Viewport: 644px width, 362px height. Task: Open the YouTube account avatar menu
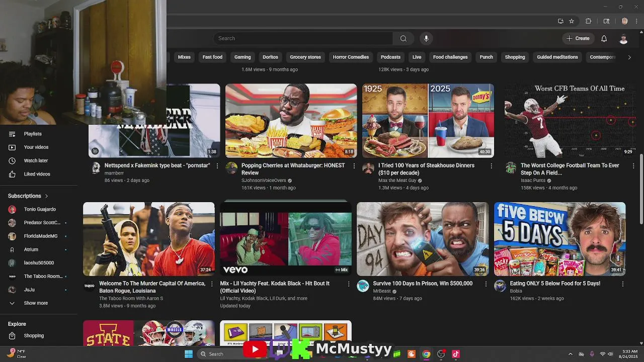coord(623,39)
